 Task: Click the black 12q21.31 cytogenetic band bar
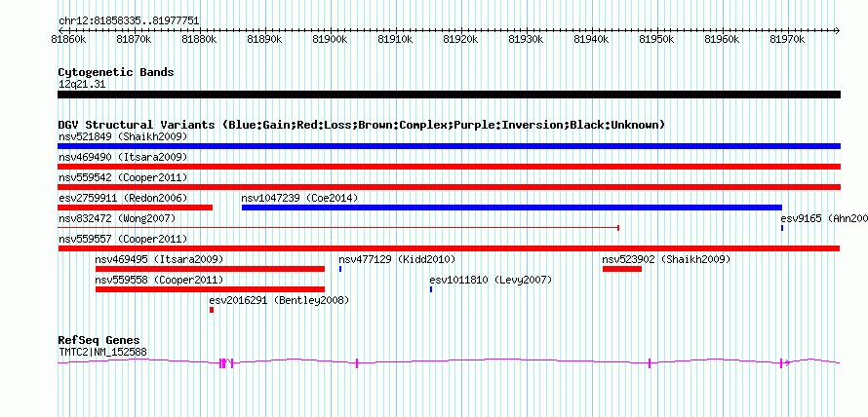point(449,95)
